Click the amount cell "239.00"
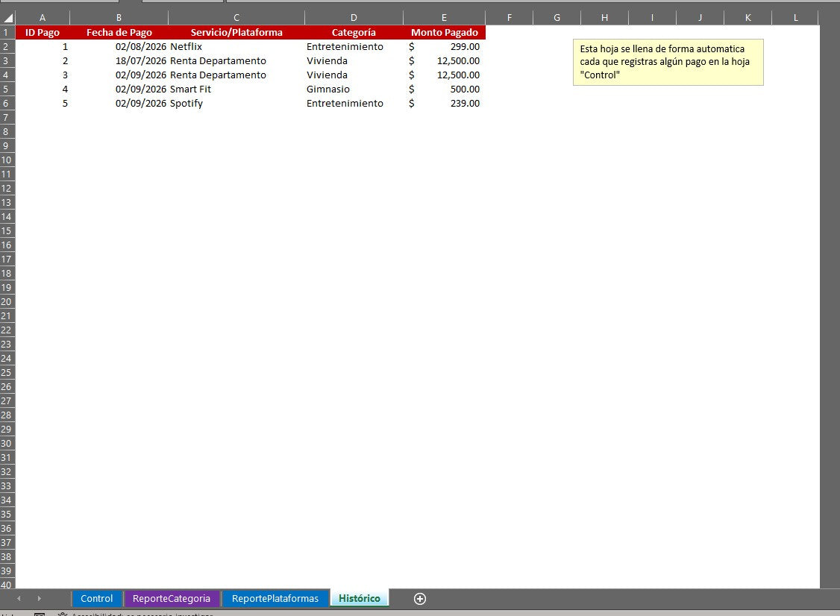 (x=444, y=104)
